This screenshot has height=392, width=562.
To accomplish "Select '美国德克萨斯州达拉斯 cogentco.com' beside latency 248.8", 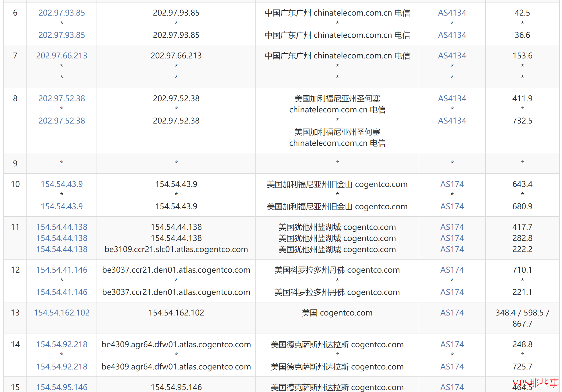I will tap(337, 344).
